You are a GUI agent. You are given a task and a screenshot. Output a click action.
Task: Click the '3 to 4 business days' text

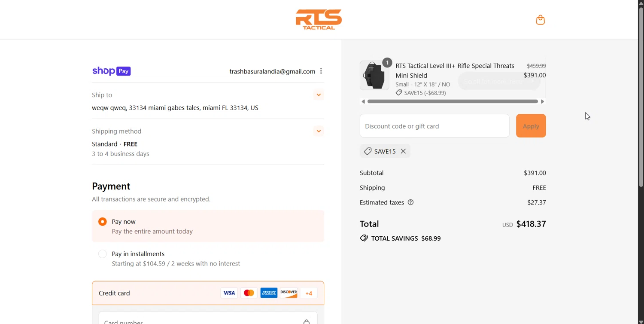pyautogui.click(x=121, y=154)
